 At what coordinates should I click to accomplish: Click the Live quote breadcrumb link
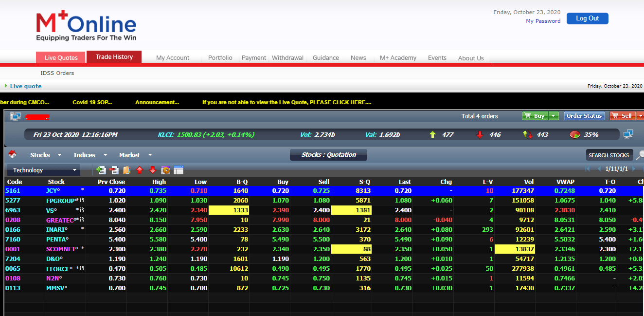point(26,86)
